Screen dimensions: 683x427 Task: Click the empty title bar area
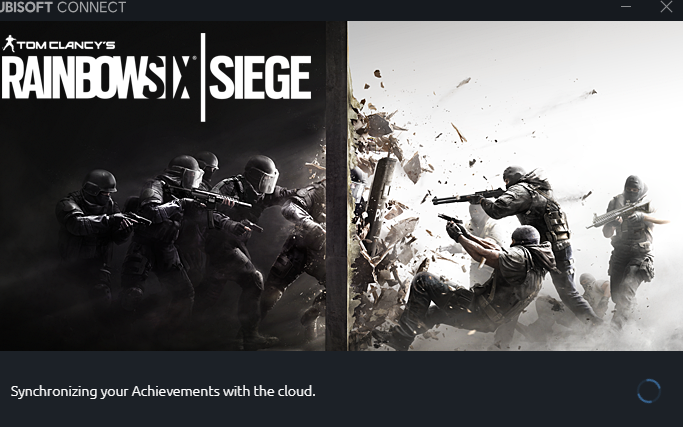tap(370, 7)
